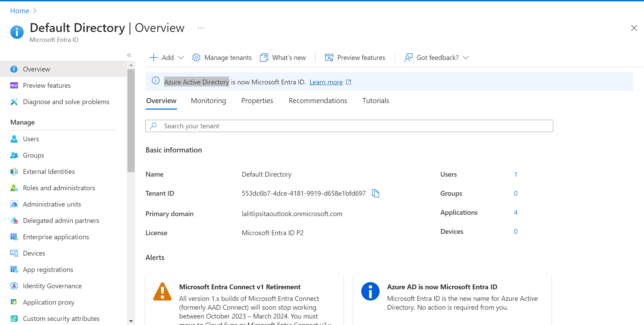Switch to the Properties tab
This screenshot has width=644, height=325.
257,101
